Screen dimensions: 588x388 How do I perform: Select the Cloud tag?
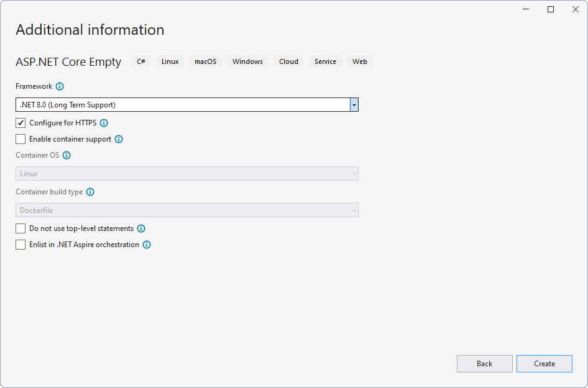pyautogui.click(x=288, y=61)
